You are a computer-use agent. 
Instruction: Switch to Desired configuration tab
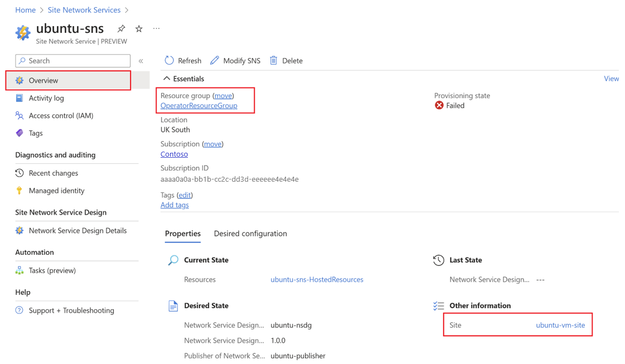(x=250, y=234)
